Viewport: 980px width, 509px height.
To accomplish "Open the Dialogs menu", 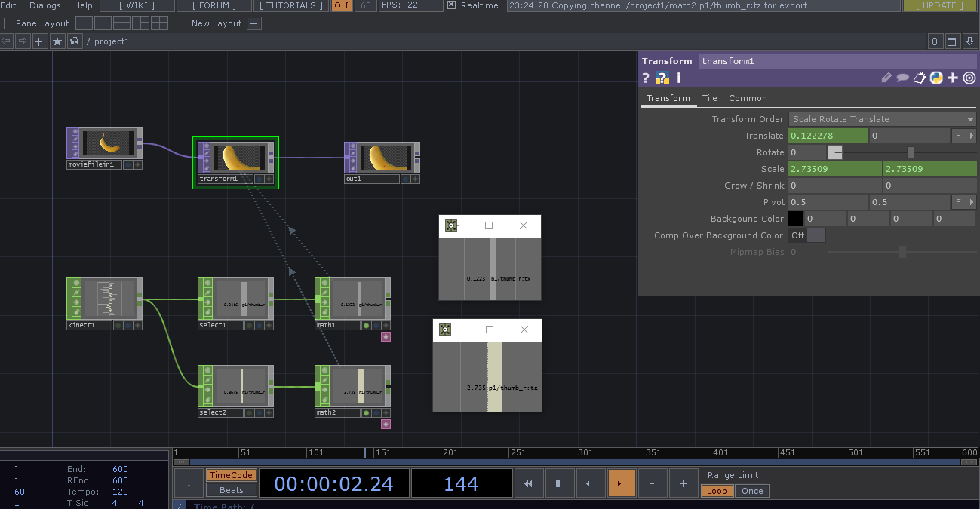I will tap(45, 5).
